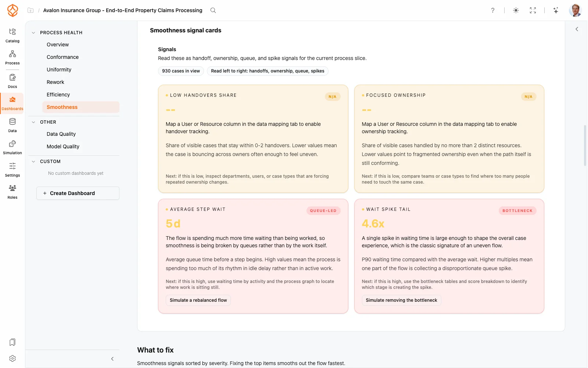Click the No custom dashboards yet text
The image size is (588, 368).
point(76,173)
